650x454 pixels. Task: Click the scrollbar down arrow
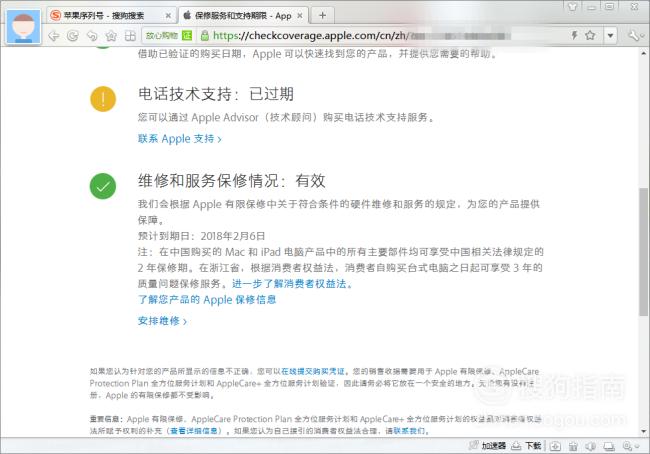click(643, 432)
